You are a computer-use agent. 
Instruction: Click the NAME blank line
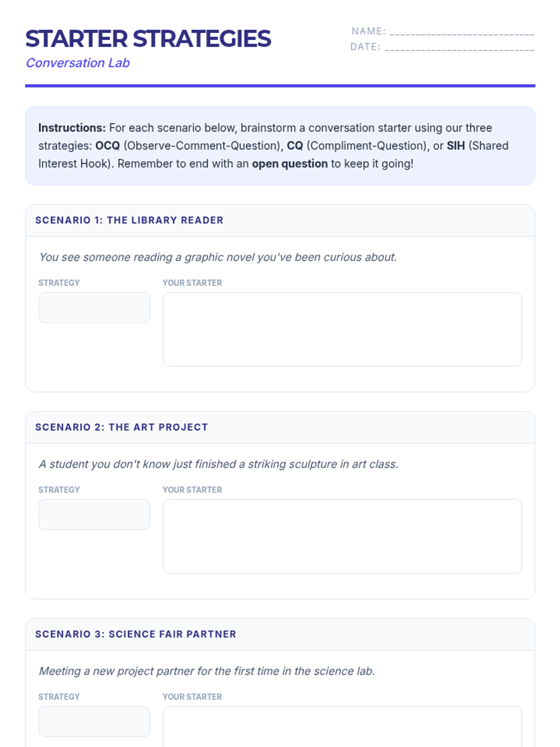[462, 32]
